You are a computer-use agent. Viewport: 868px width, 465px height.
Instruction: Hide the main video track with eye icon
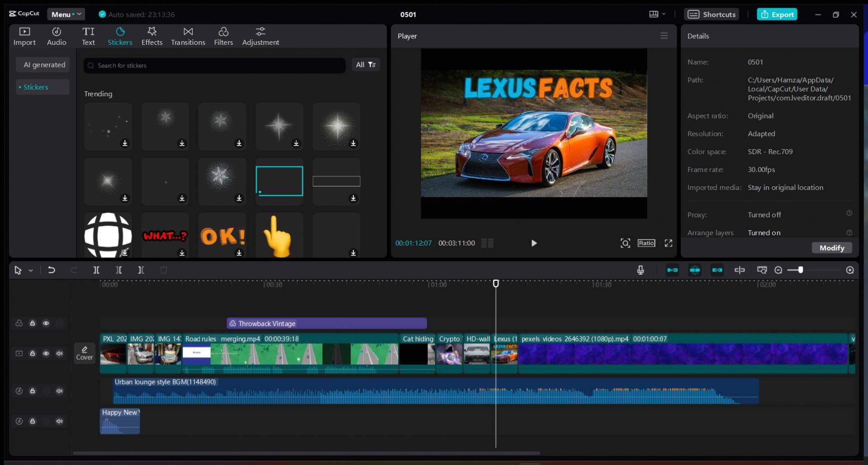coord(46,353)
